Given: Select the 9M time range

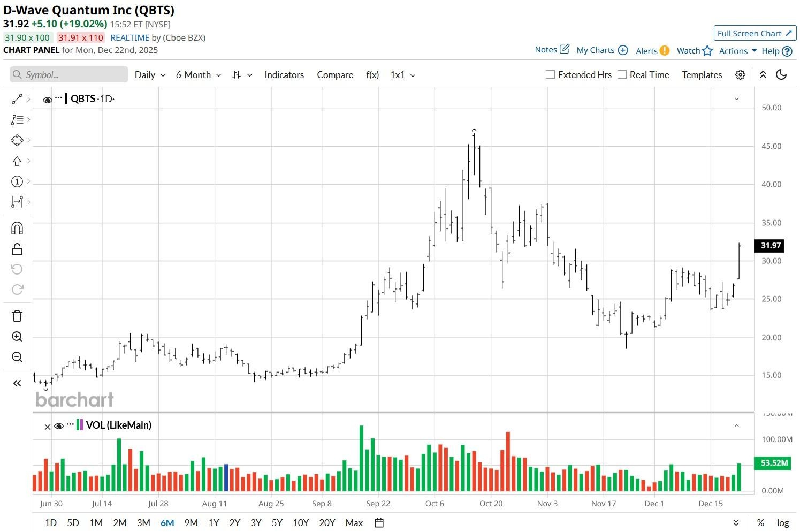Looking at the screenshot, I should pyautogui.click(x=191, y=523).
